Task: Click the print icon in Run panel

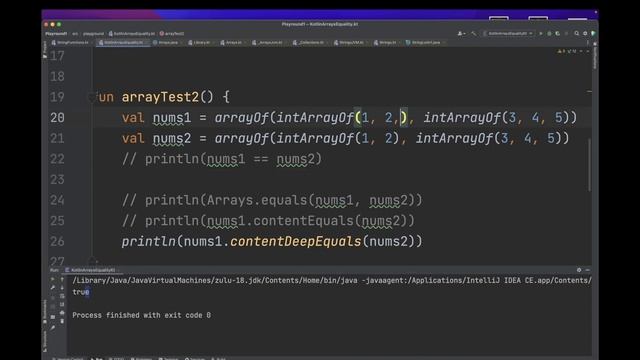Action: [62, 313]
